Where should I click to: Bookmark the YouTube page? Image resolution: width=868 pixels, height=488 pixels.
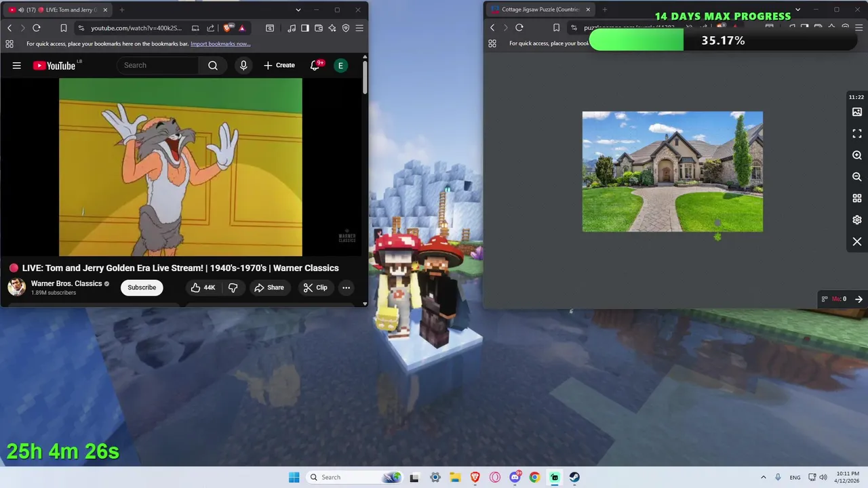pos(64,28)
